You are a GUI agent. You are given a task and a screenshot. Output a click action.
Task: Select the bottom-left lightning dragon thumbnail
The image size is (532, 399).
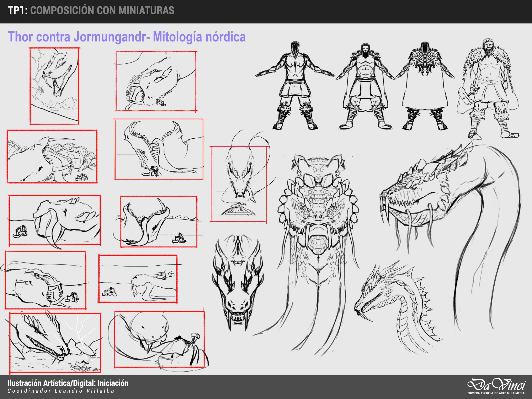[55, 342]
